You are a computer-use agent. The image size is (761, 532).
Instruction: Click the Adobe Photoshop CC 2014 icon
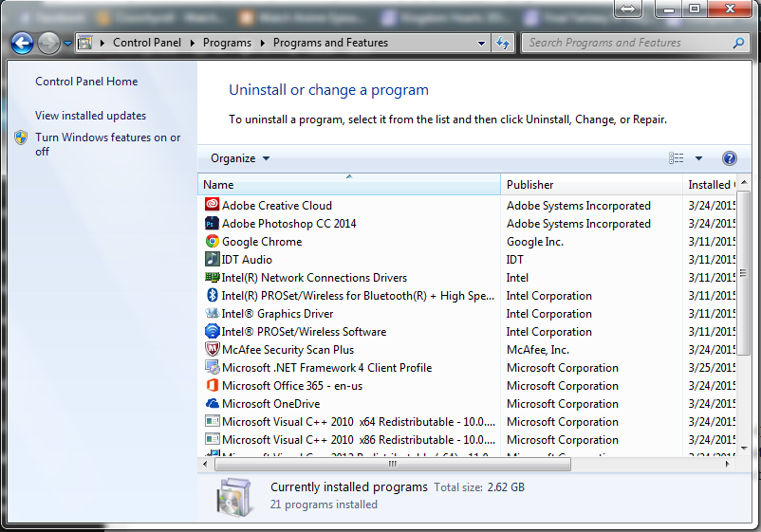tap(213, 223)
